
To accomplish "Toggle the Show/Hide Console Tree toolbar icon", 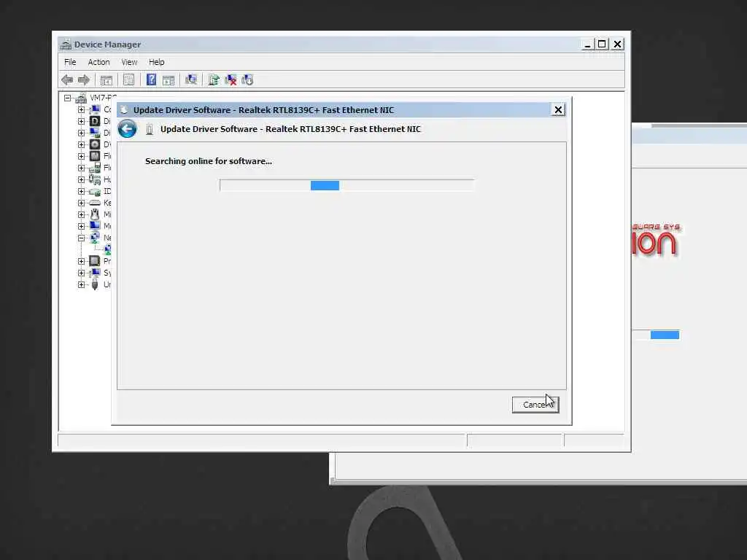I will coord(107,80).
